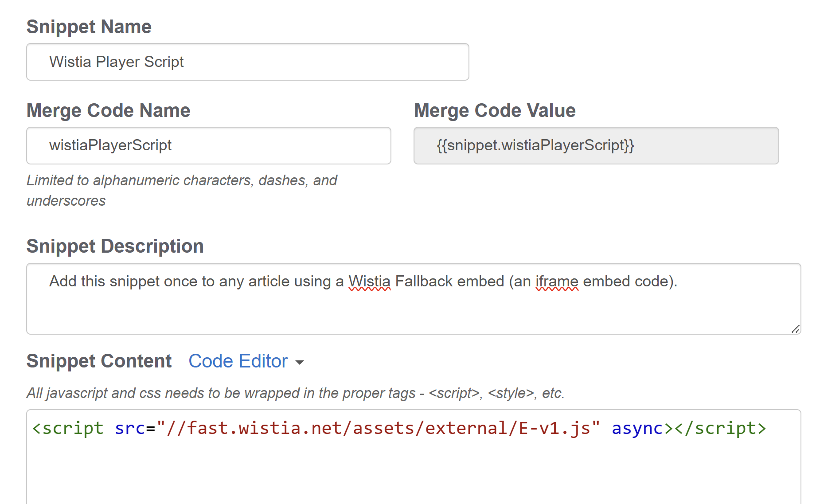Image resolution: width=820 pixels, height=504 pixels.
Task: Click the Merge Code Name label
Action: [x=108, y=111]
